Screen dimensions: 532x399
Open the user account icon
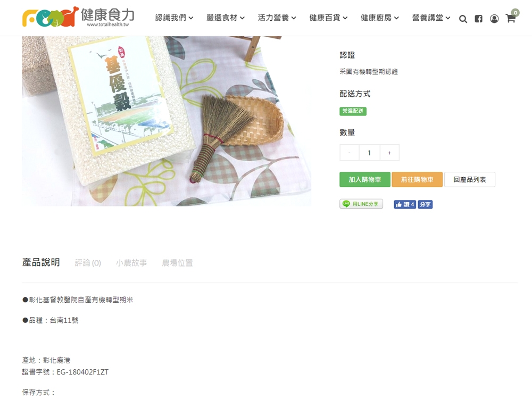494,19
